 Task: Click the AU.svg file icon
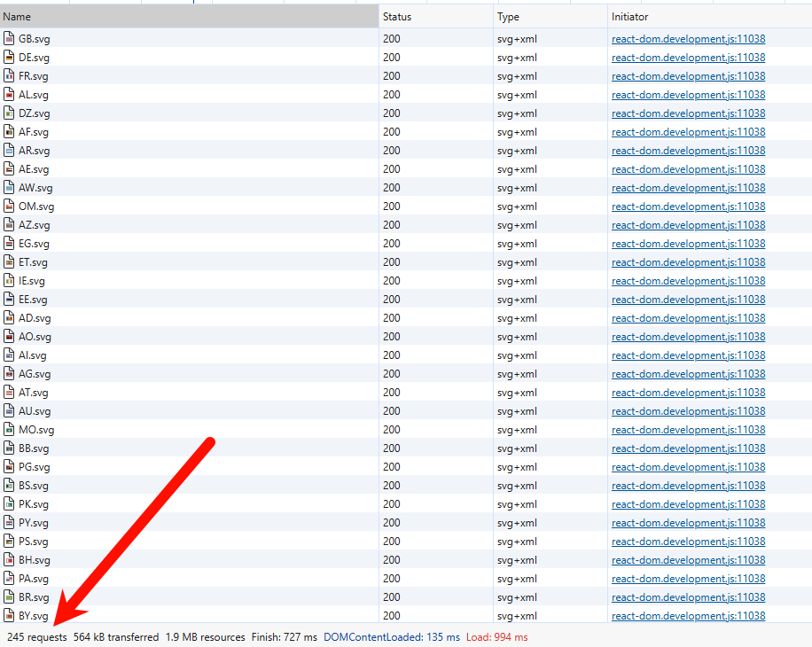[9, 411]
